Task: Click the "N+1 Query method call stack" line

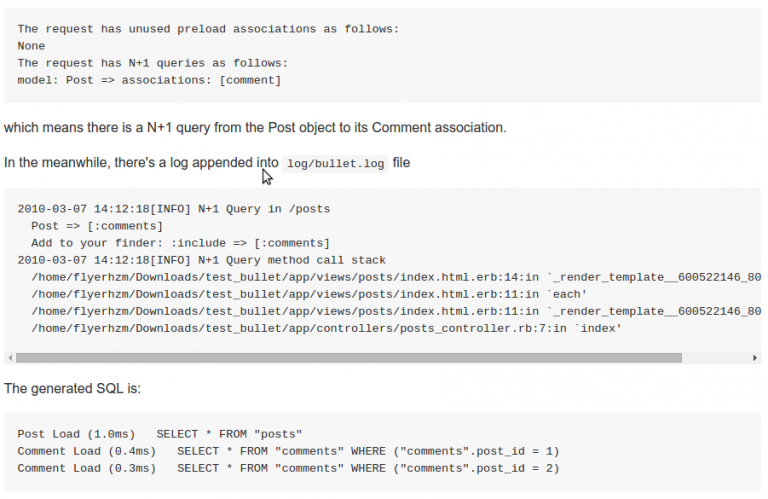Action: tap(201, 260)
